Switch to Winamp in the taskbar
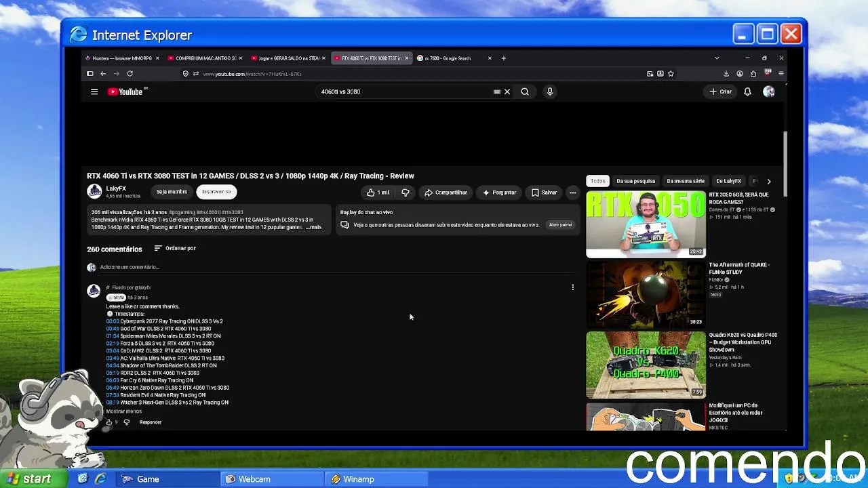The width and height of the screenshot is (868, 488). pos(377,479)
